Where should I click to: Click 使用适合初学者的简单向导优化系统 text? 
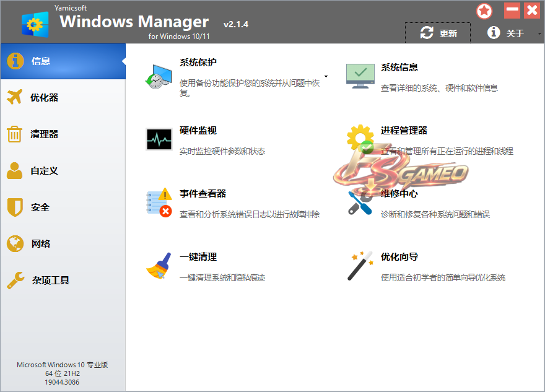point(443,277)
